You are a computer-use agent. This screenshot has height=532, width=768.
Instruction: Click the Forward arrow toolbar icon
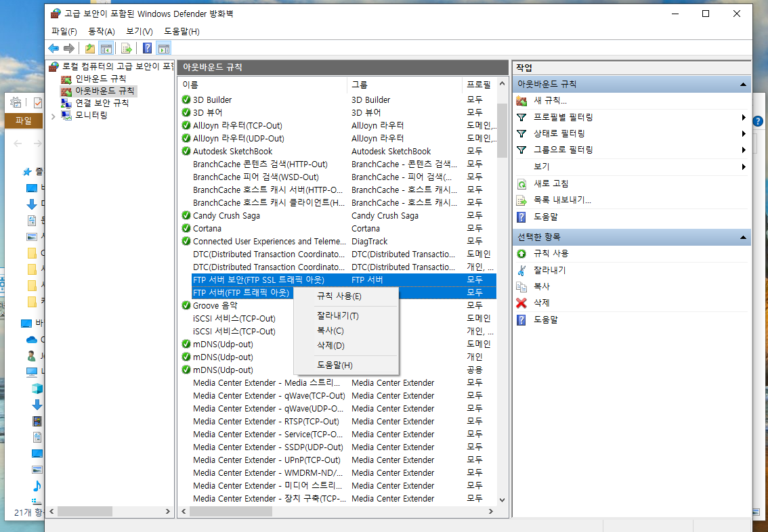click(69, 48)
